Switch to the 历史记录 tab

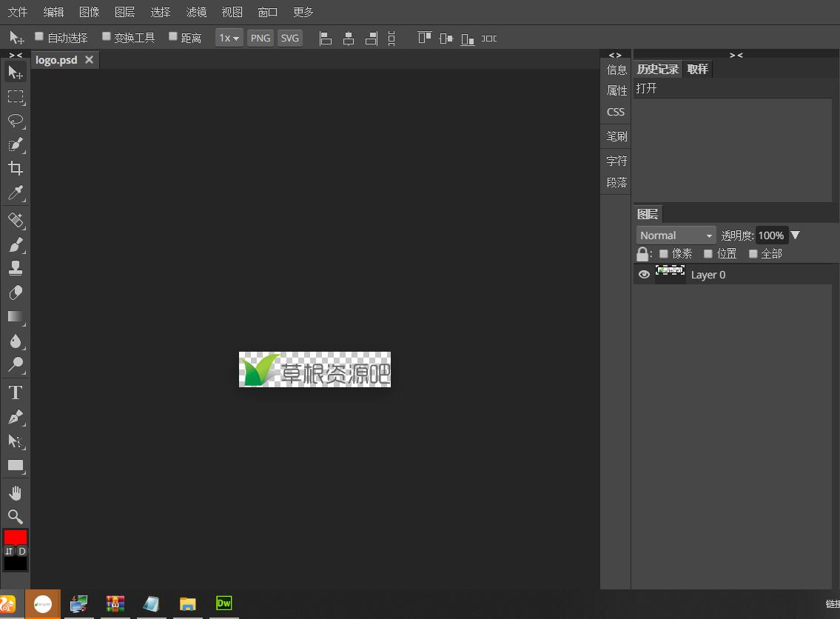tap(658, 69)
